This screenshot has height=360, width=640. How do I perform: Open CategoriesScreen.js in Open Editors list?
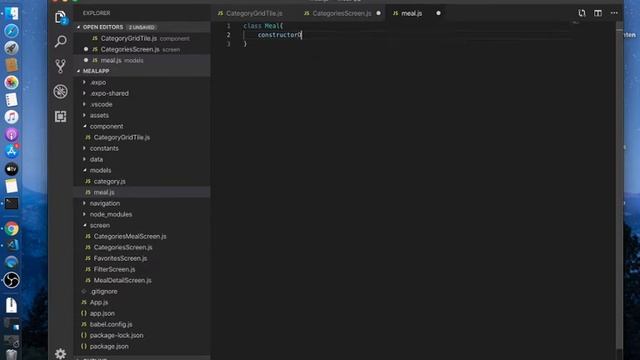[x=142, y=49]
